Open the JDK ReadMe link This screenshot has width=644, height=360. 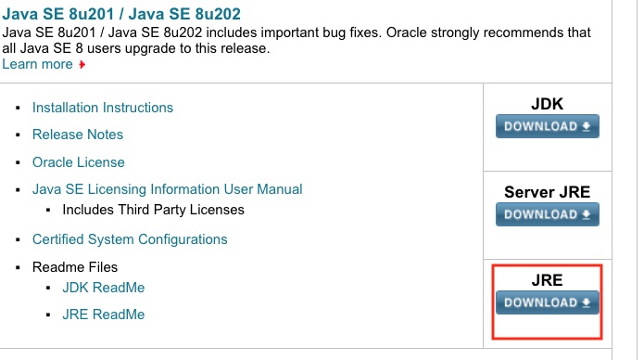tap(104, 288)
